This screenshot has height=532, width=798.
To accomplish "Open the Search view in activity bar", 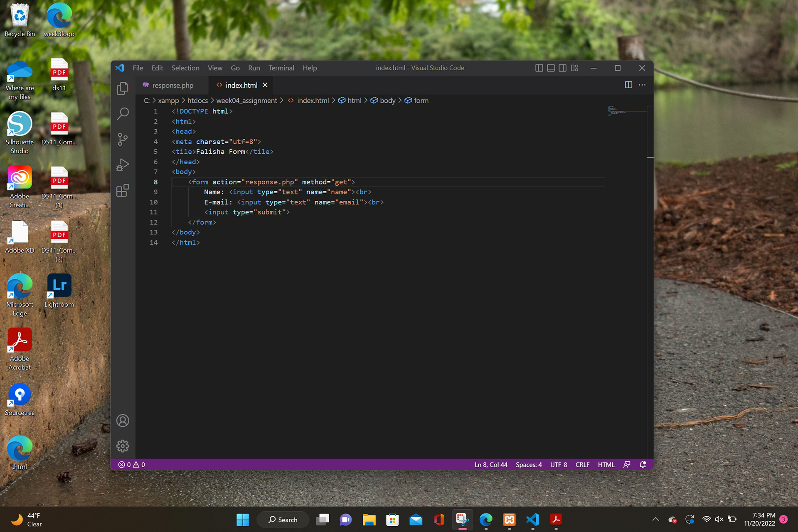I will tap(123, 113).
